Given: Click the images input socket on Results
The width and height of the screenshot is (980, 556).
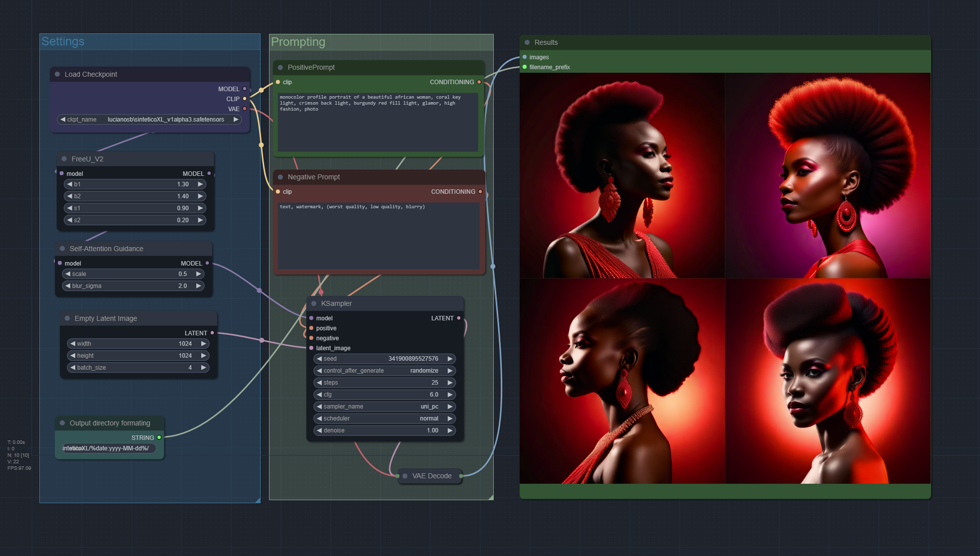Looking at the screenshot, I should [x=525, y=57].
